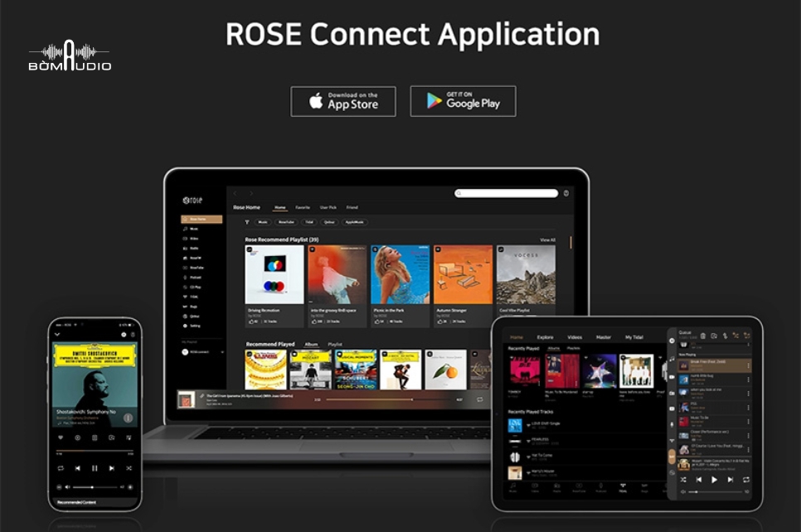Open the Home tab on laptop Rose Home
The height and width of the screenshot is (532, 801).
[280, 207]
